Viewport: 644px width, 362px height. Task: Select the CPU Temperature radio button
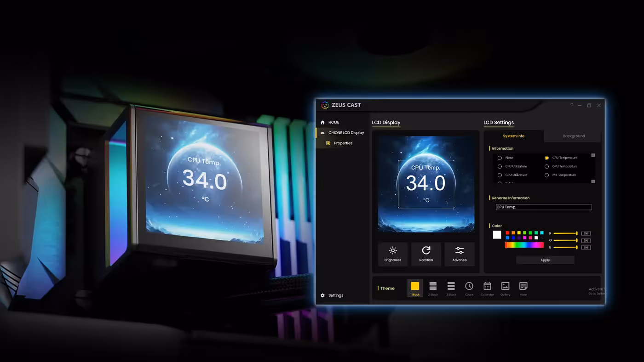[546, 158]
